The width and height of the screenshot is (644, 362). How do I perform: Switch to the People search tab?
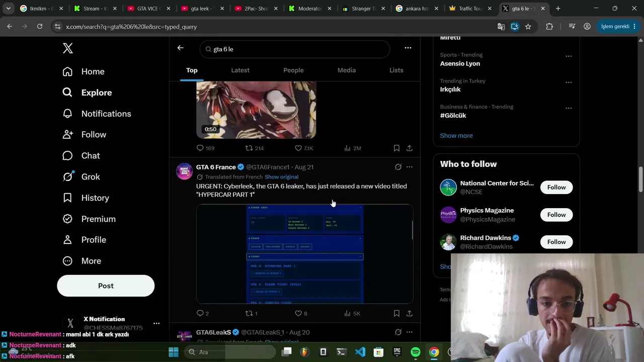click(293, 70)
